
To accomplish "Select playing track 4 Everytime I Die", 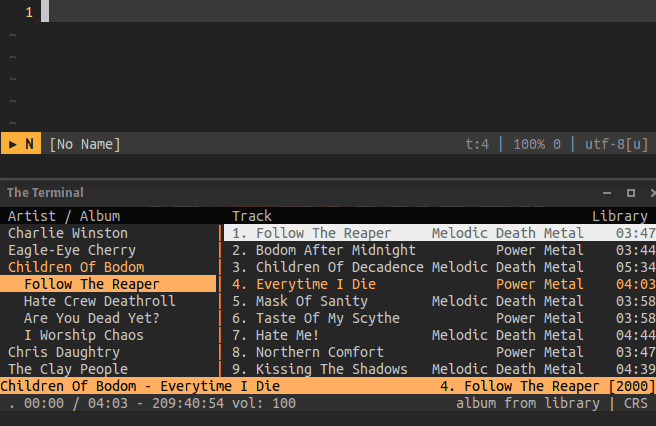I will [440, 284].
